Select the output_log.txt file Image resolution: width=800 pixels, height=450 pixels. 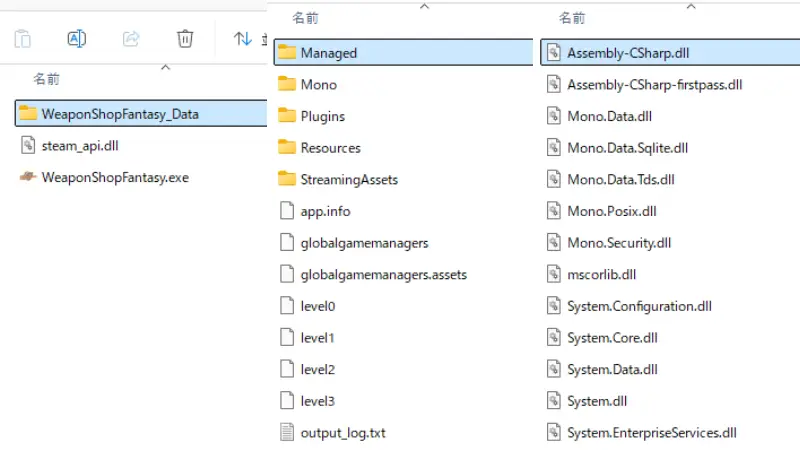pos(343,433)
